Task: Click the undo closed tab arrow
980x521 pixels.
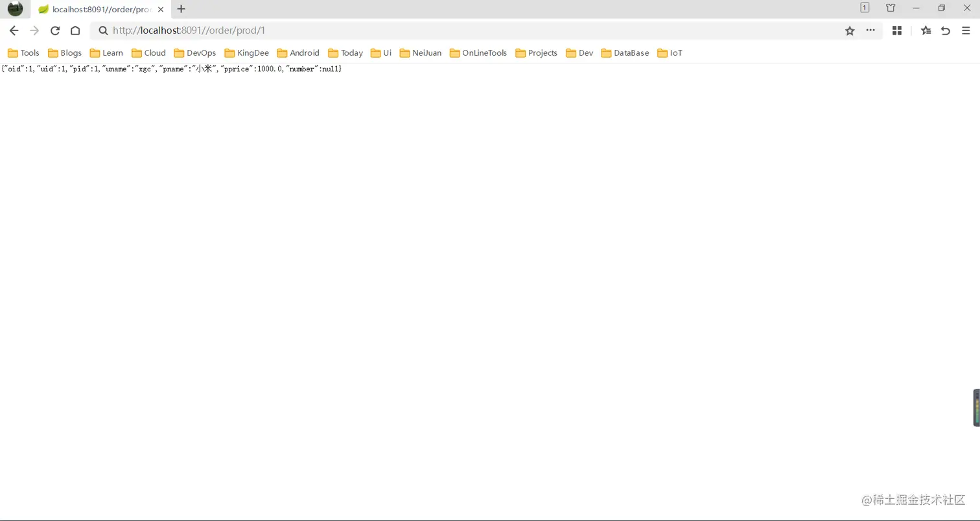Action: 946,30
